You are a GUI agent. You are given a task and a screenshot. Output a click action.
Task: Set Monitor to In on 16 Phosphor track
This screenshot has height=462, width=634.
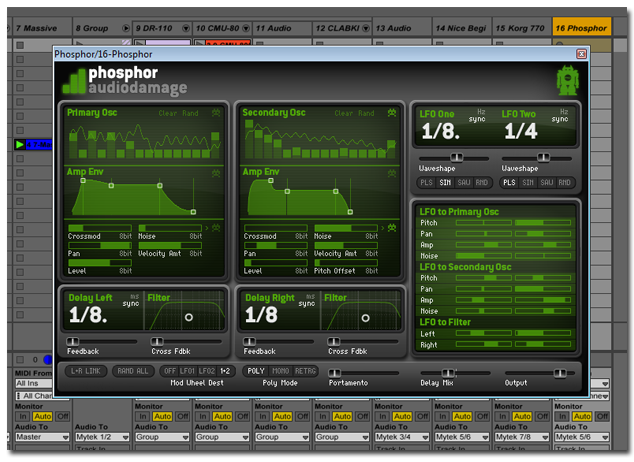pos(562,416)
